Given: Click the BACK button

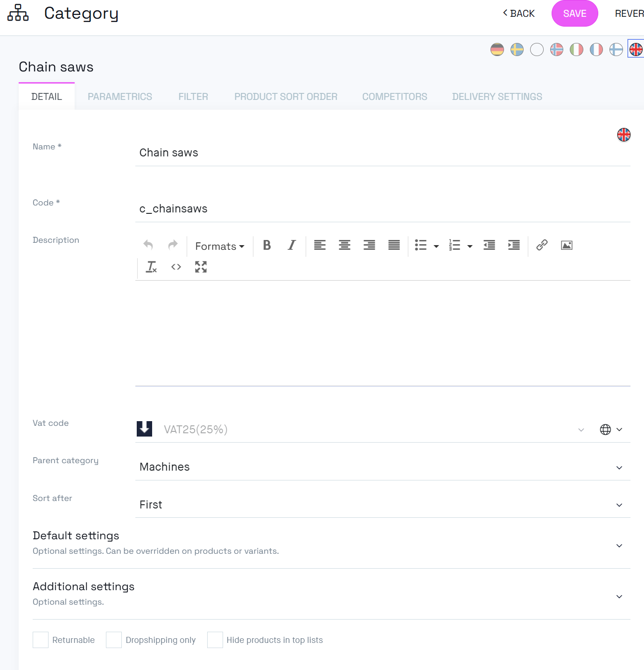Looking at the screenshot, I should click(518, 14).
